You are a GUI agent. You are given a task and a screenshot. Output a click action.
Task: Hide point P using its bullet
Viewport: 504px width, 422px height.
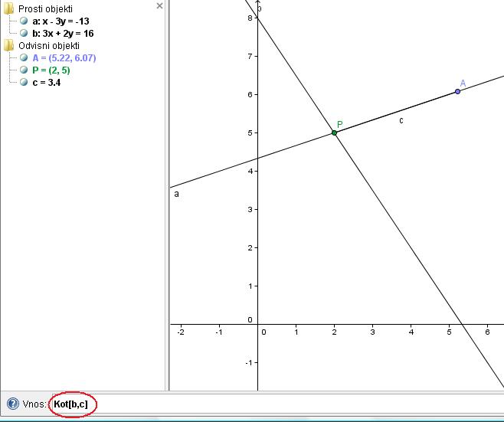pos(24,70)
